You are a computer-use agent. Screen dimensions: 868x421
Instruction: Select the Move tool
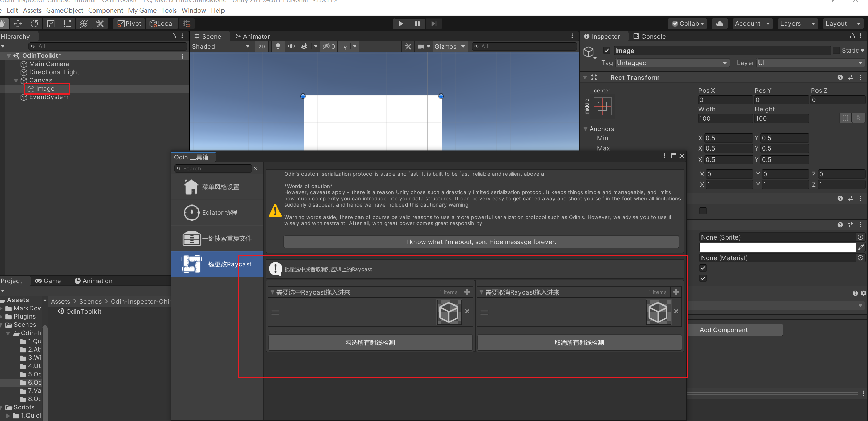[18, 24]
